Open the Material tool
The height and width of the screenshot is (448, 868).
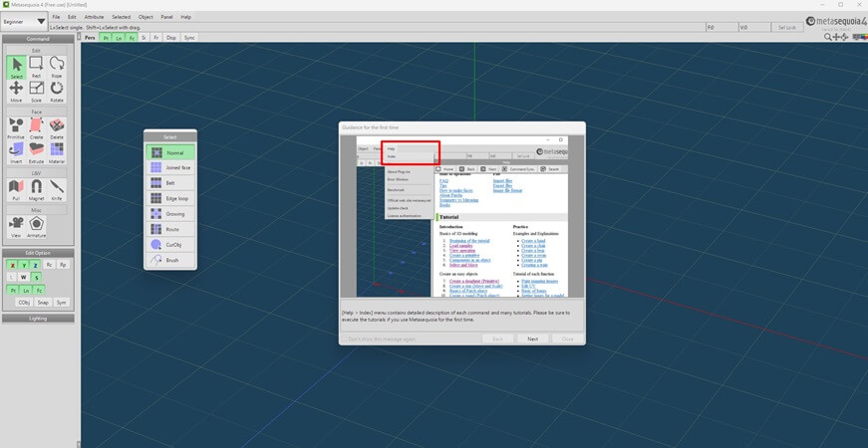click(57, 153)
